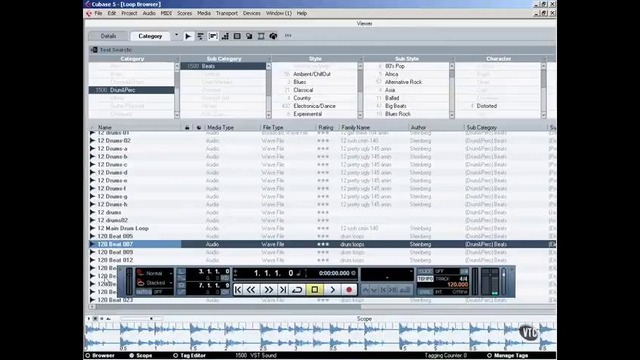Sort by Family Name column header

point(356,128)
